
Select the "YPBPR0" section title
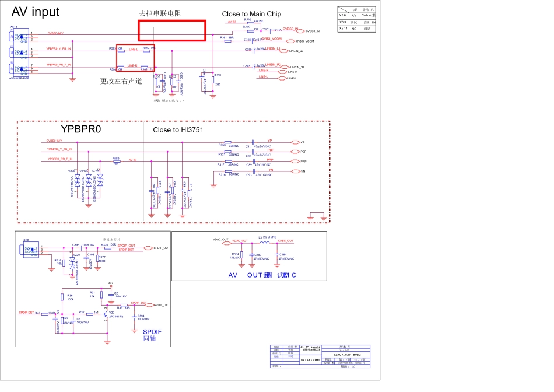(x=81, y=129)
